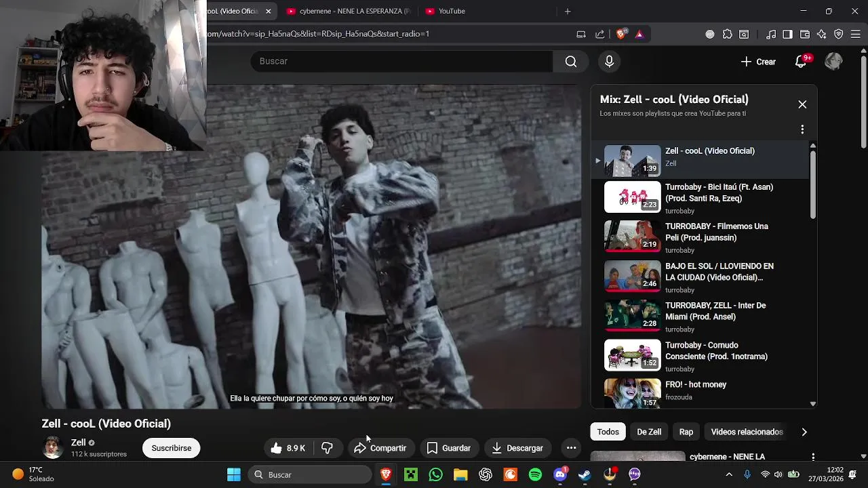Open options for cybernene NENE LA video
Viewport: 868px width, 488px height.
(813, 457)
